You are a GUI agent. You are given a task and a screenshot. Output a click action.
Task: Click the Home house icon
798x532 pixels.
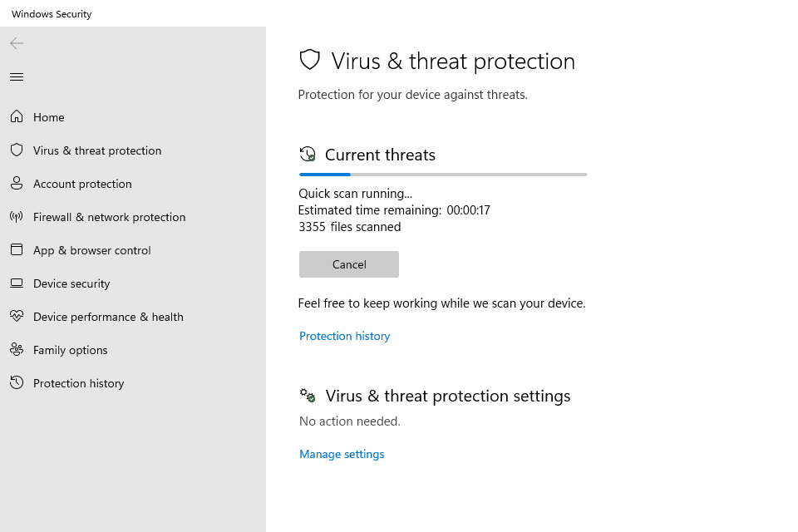click(x=17, y=117)
